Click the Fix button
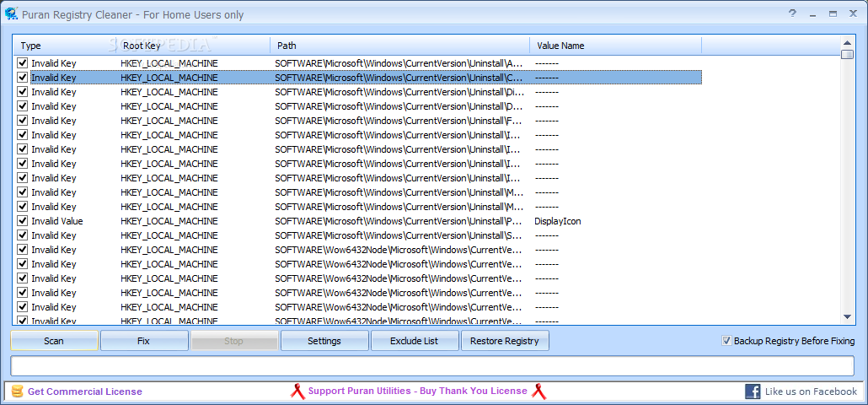868x405 pixels. pos(144,341)
